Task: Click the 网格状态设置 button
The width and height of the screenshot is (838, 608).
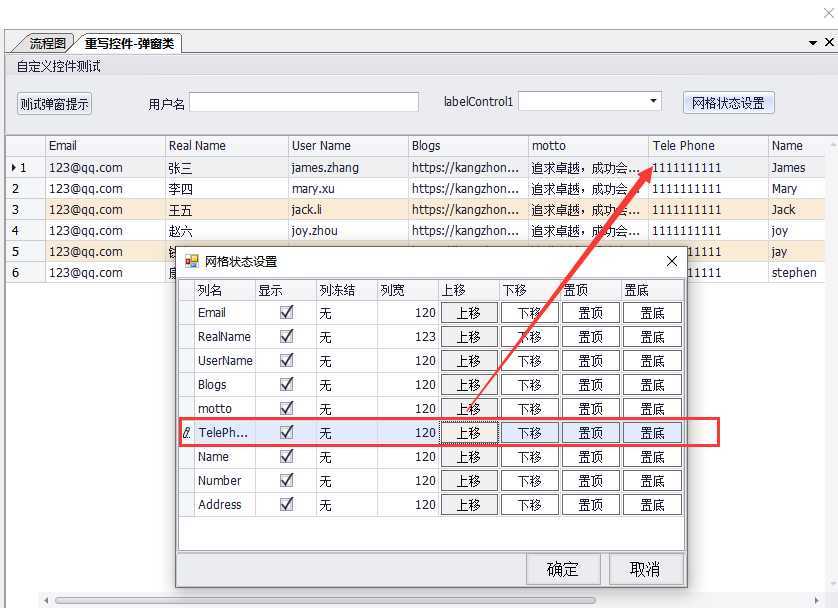Action: [728, 103]
